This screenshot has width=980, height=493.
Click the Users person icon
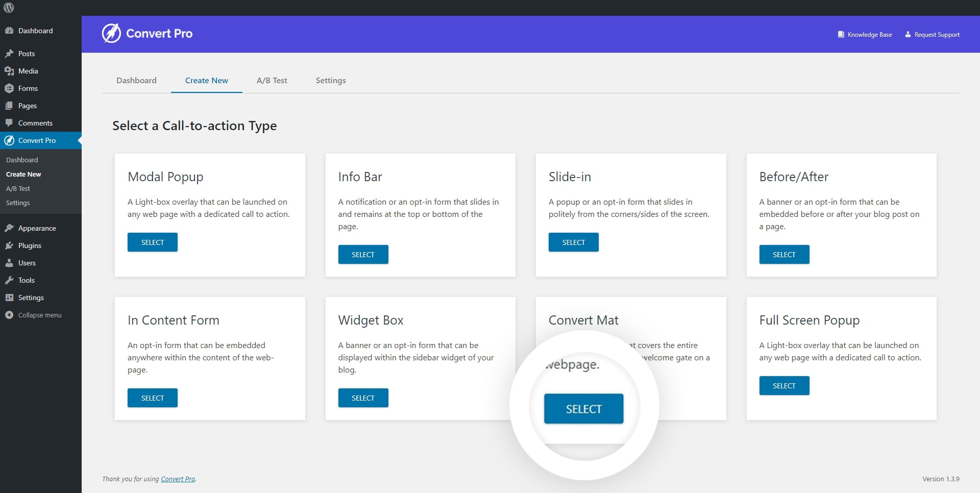(9, 263)
